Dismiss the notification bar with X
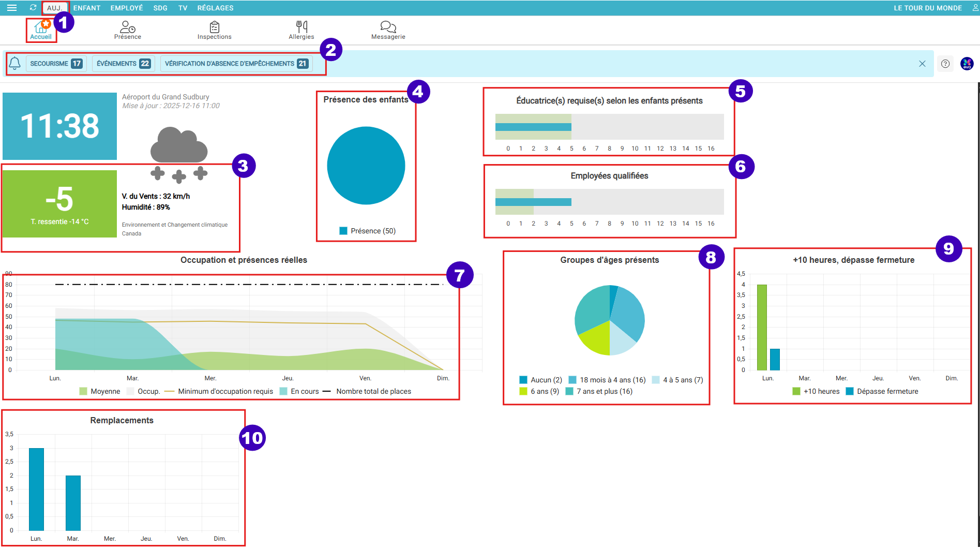 tap(922, 64)
